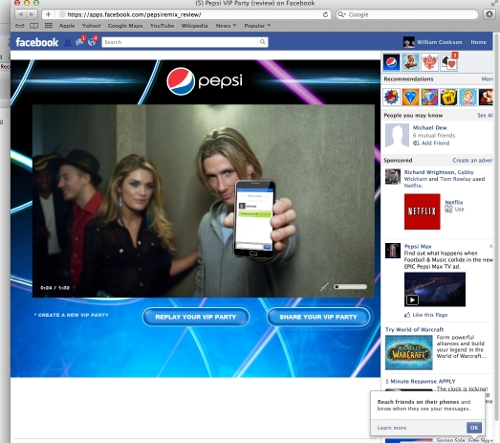Click the video fullscreen diagonal icon
Viewport: 500px width, 443px height.
click(324, 287)
